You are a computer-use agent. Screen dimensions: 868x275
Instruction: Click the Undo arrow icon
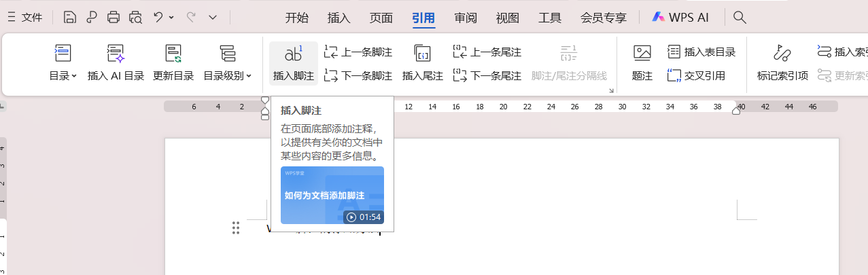tap(158, 18)
